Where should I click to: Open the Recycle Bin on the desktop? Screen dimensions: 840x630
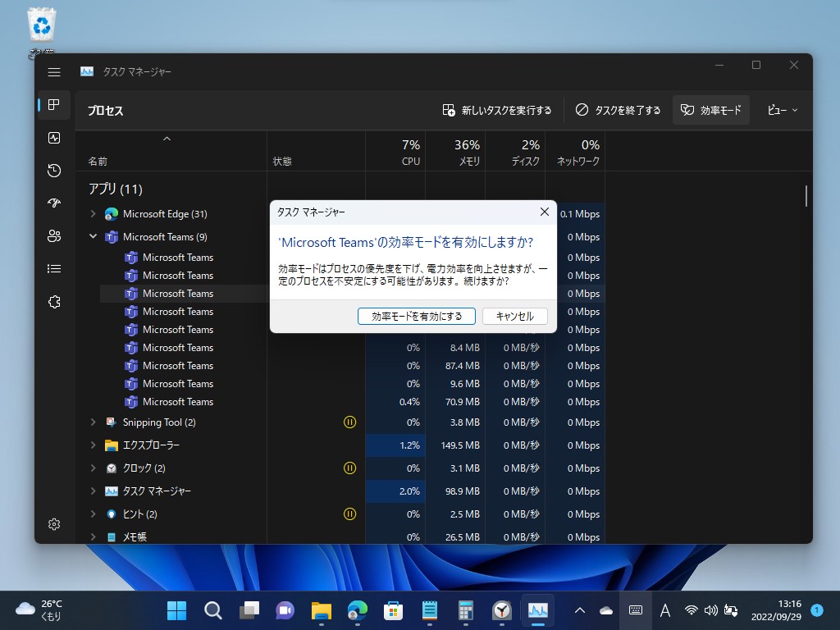click(41, 32)
